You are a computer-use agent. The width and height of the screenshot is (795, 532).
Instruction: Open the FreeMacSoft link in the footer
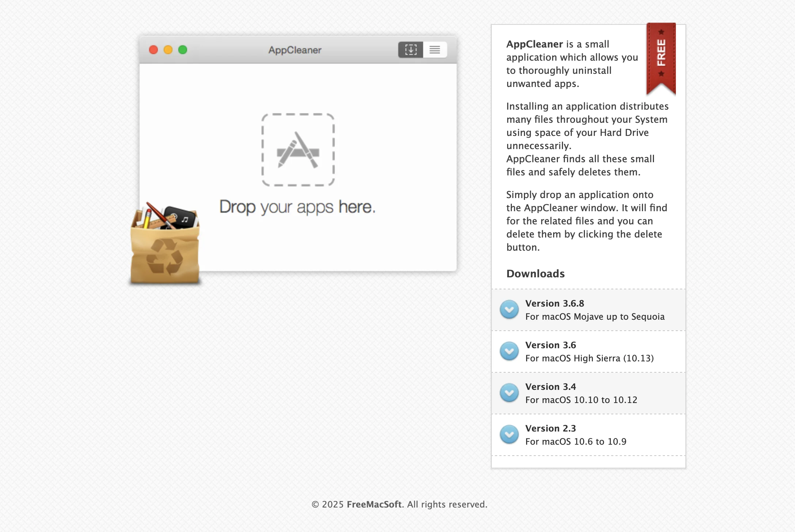(x=373, y=504)
